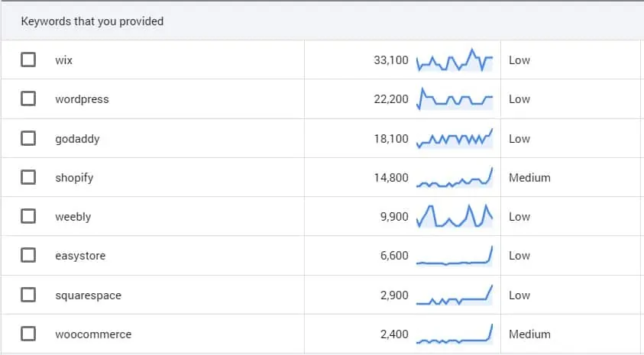Screen dimensions: 644x355
Task: Select the easystore checkbox
Action: [28, 255]
